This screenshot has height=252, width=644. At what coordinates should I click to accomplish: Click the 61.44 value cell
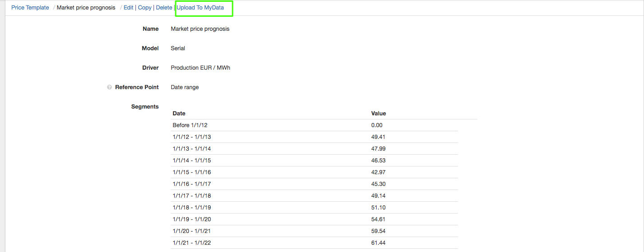[x=378, y=243]
